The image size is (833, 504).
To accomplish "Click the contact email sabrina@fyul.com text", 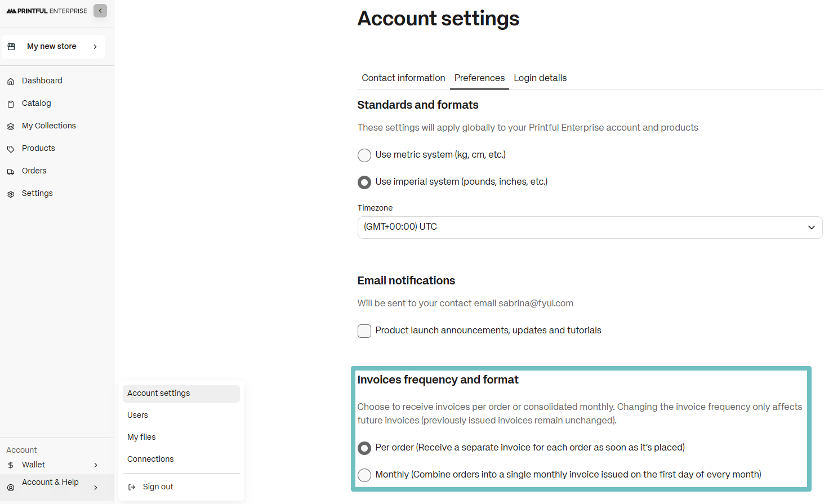I will point(536,303).
